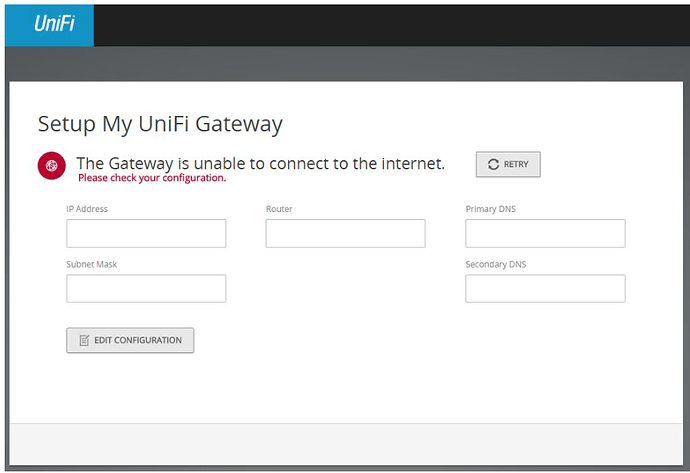
Task: Click the 'Subnet Mask' label
Action: pos(92,264)
